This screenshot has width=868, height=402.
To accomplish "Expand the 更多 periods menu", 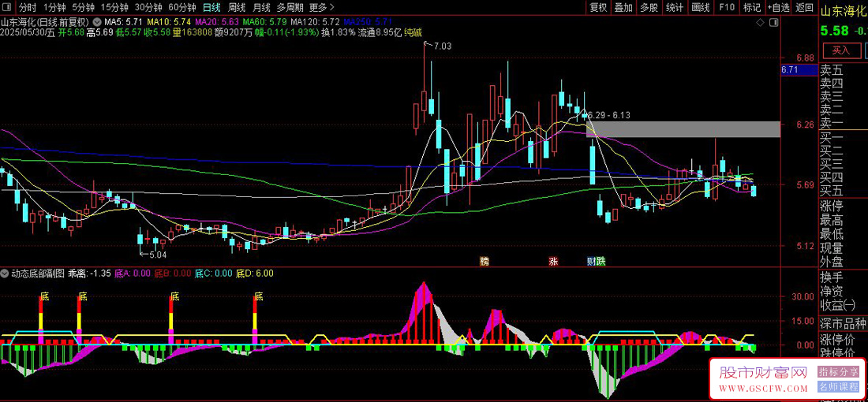I will [x=322, y=7].
